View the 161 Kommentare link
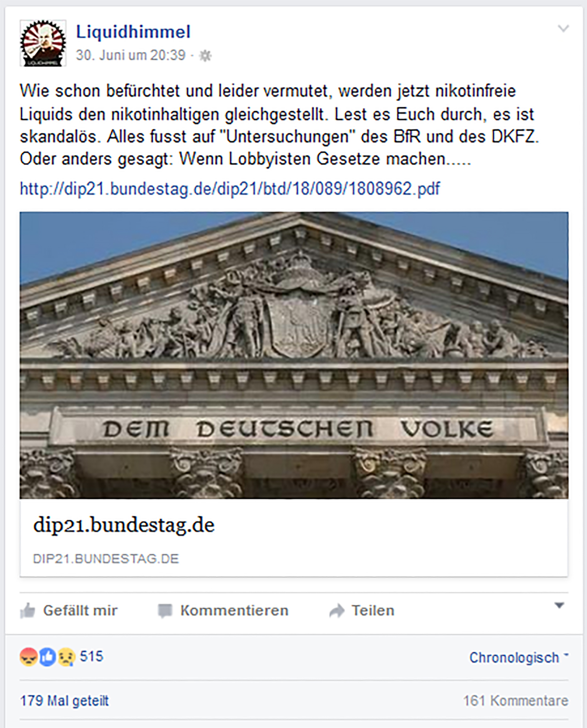The image size is (587, 728). click(x=516, y=701)
